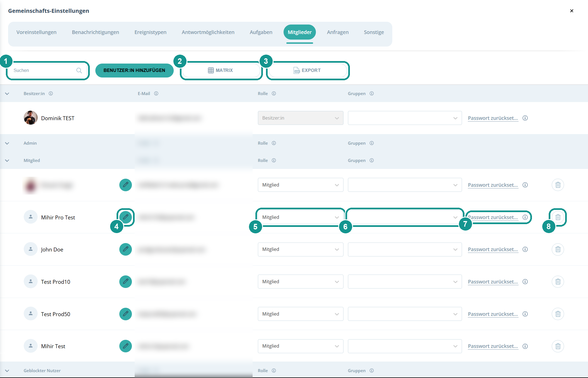Click pencil edit icon for Test Prod50

click(125, 314)
